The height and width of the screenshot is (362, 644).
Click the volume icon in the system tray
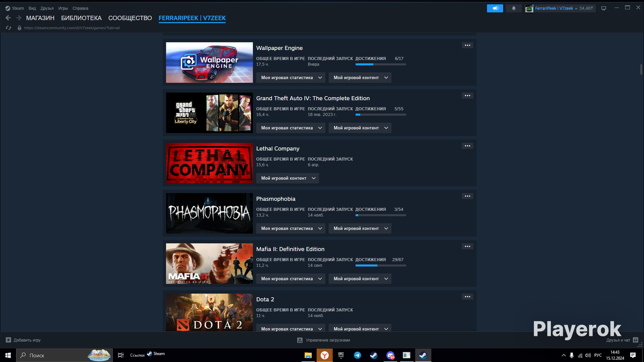pos(588,355)
